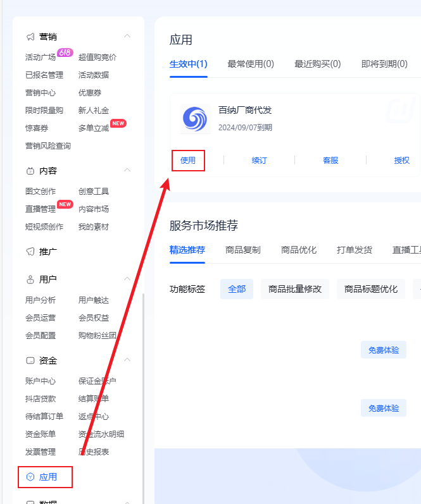Click the 应用 cube icon
Viewport: 421px width, 504px height.
[30, 477]
